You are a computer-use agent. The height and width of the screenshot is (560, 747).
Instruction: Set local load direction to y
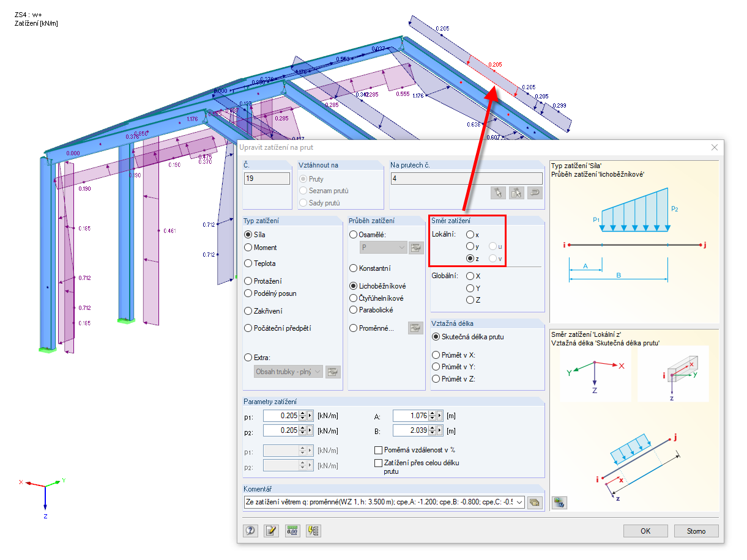(x=470, y=246)
